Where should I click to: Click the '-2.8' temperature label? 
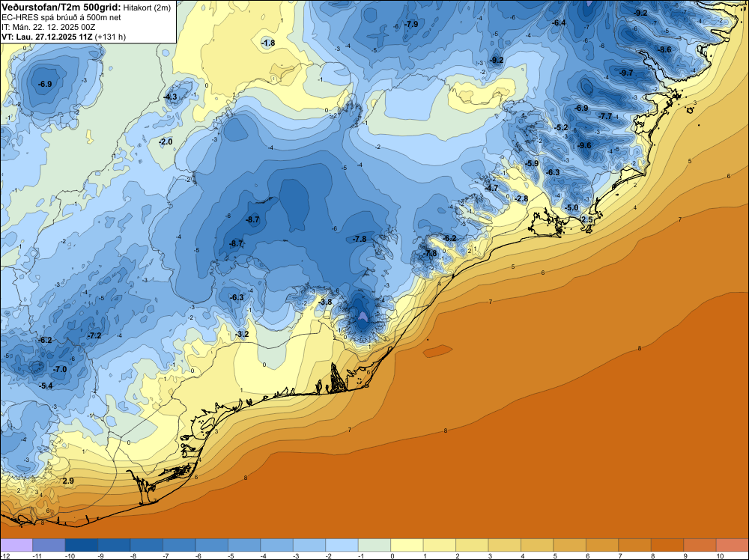point(521,198)
